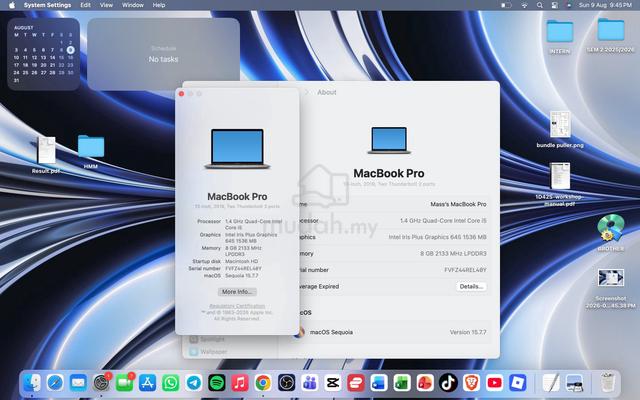The height and width of the screenshot is (400, 640).
Task: Click the macOS Sequoia version row
Action: click(x=392, y=332)
